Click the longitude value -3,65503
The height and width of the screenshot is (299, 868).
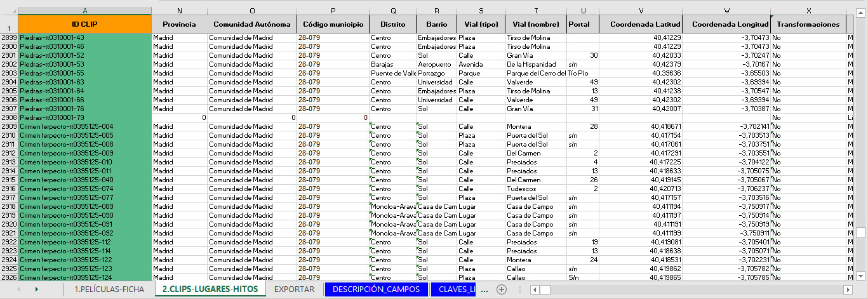click(x=726, y=73)
